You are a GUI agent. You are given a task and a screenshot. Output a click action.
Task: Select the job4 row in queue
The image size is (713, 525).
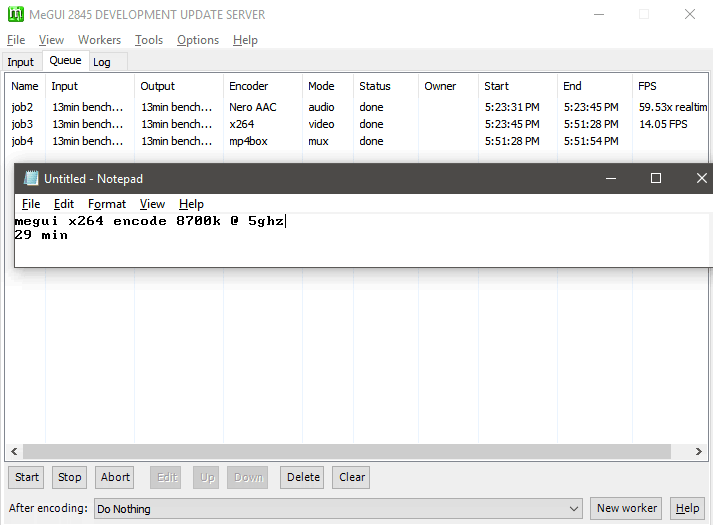(x=357, y=141)
